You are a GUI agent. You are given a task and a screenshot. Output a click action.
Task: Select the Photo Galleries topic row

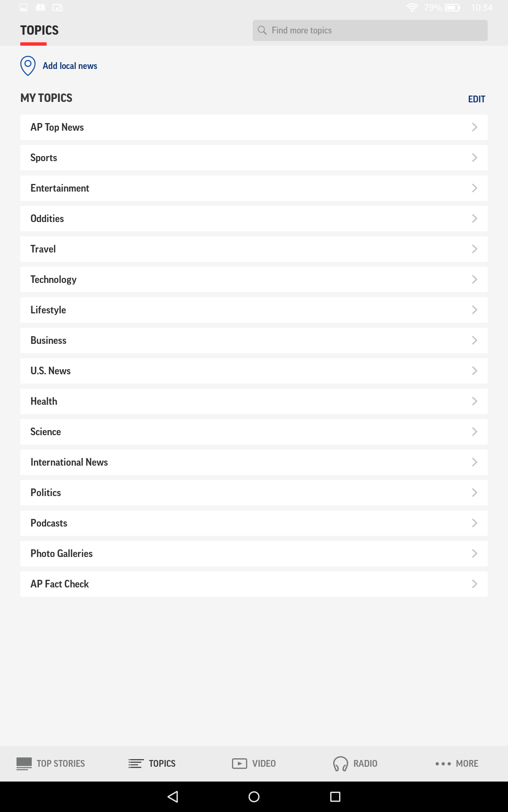(x=253, y=553)
